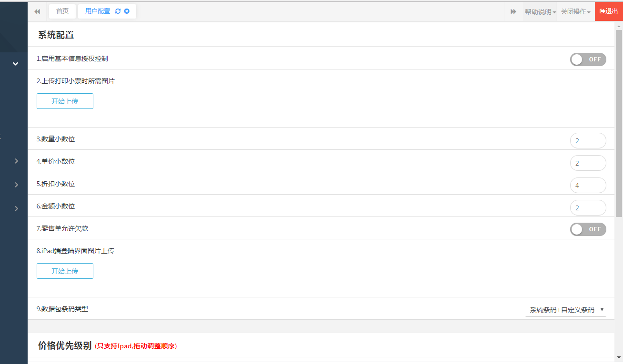This screenshot has height=364, width=623.
Task: Expand the third right-chevron sidebar item
Action: coord(16,208)
